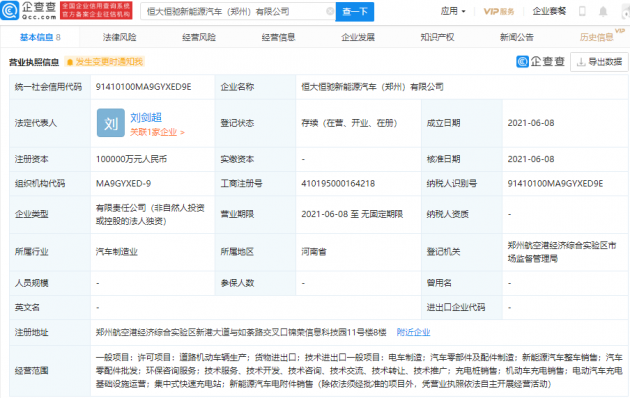Switch to the 经营风险 tab
Image resolution: width=630 pixels, height=398 pixels.
(199, 37)
